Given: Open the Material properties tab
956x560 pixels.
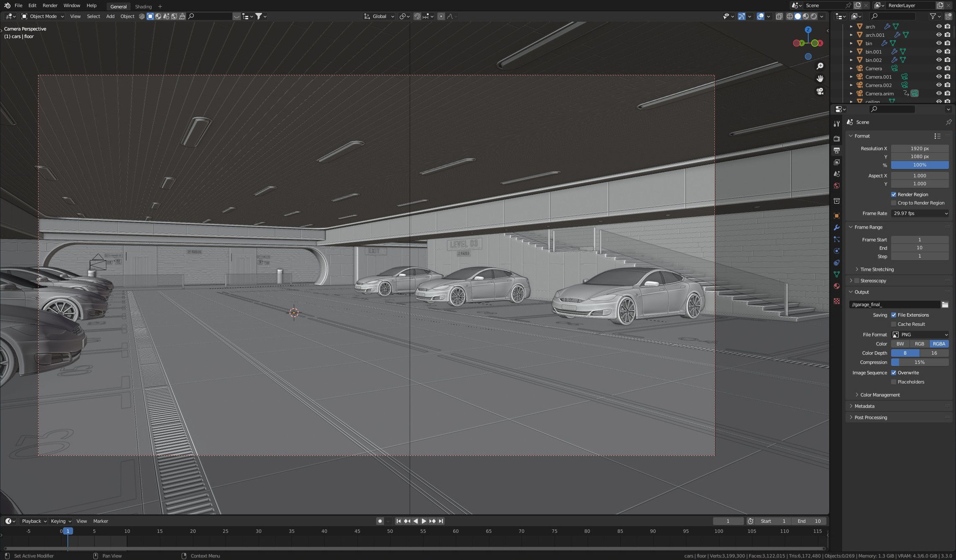Looking at the screenshot, I should click(837, 286).
